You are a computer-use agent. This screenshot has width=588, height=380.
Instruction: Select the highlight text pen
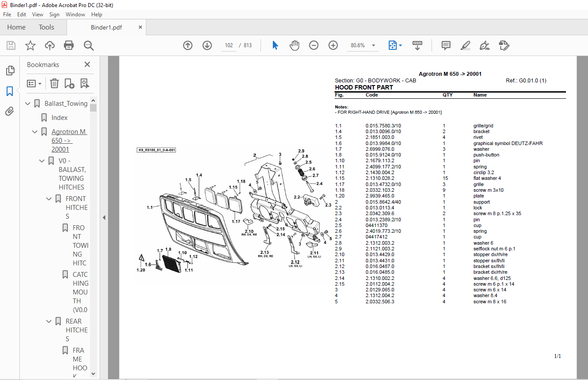pyautogui.click(x=465, y=45)
